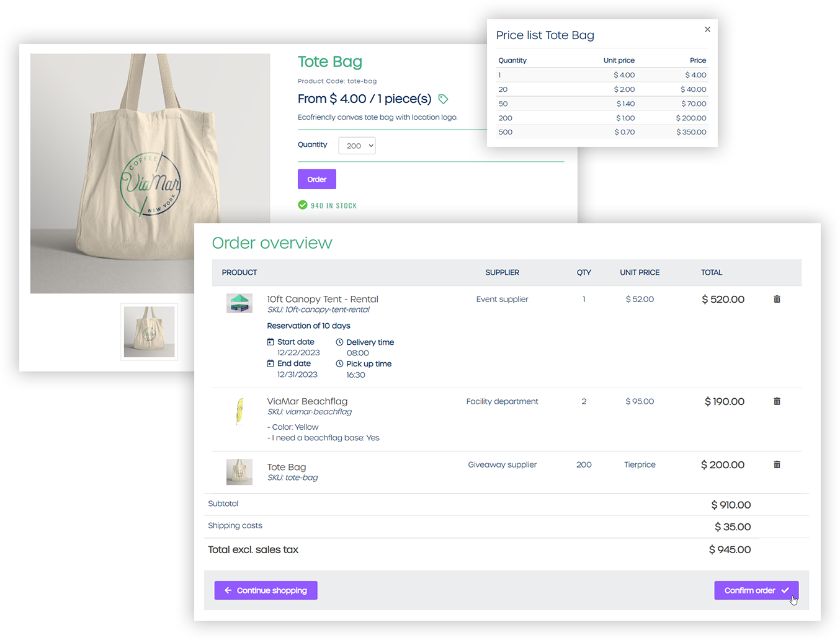Click the Giveaway supplier link
Image resolution: width=840 pixels, height=640 pixels.
503,464
